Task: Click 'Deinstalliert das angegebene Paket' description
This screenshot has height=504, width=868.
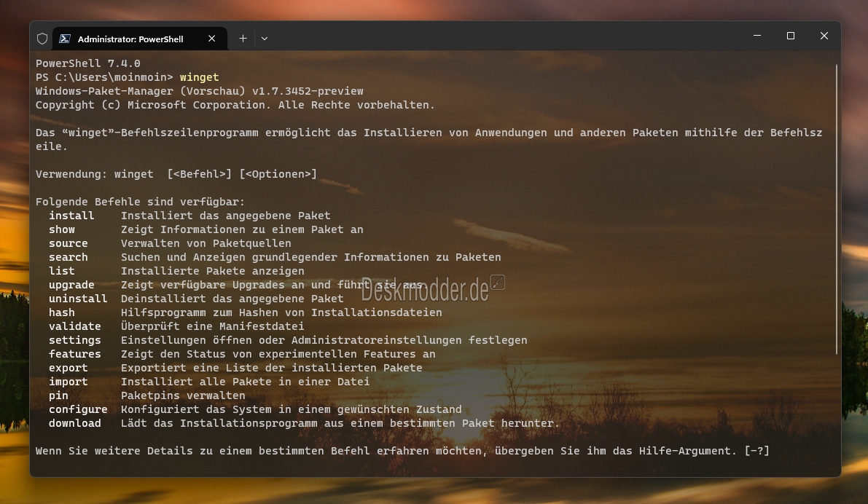Action: point(232,299)
